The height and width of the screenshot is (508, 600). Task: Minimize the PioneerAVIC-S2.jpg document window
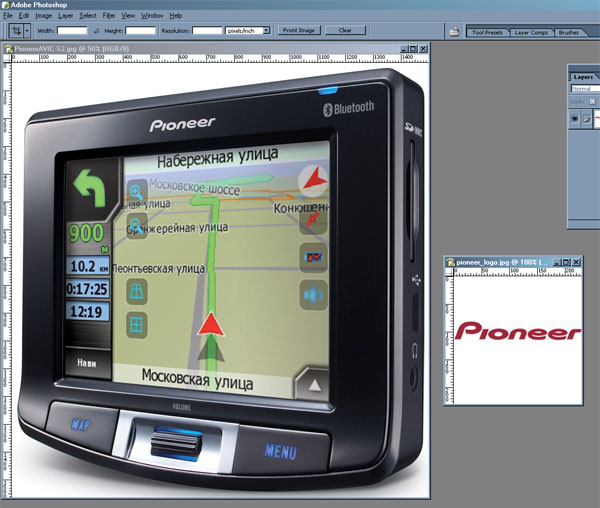(404, 49)
